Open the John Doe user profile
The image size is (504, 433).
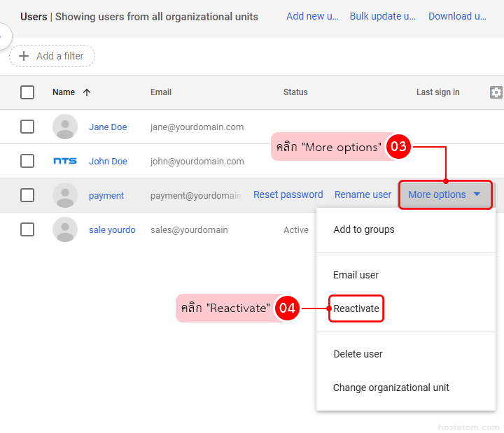tap(108, 162)
